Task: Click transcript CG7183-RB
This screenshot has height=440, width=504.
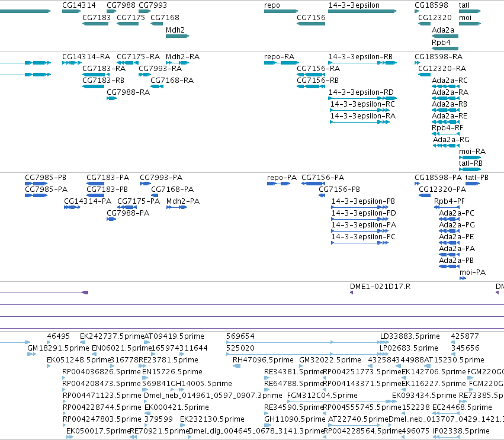Action: (103, 81)
